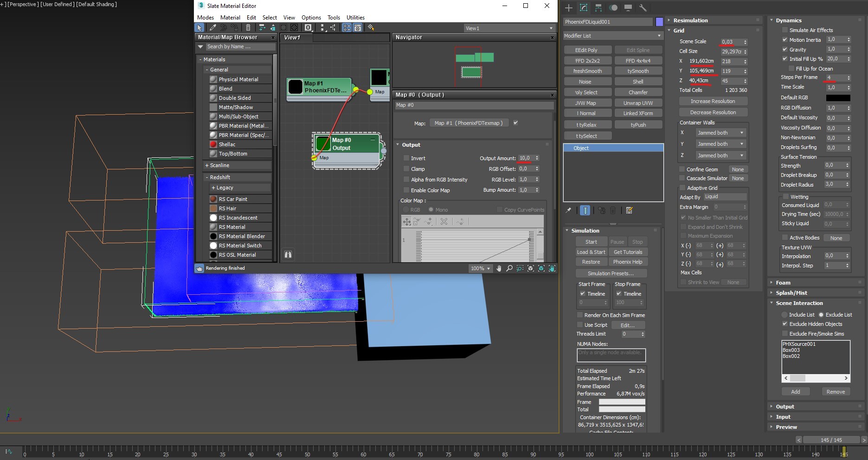Expand the Foam rollout
The image size is (868, 460).
[783, 283]
